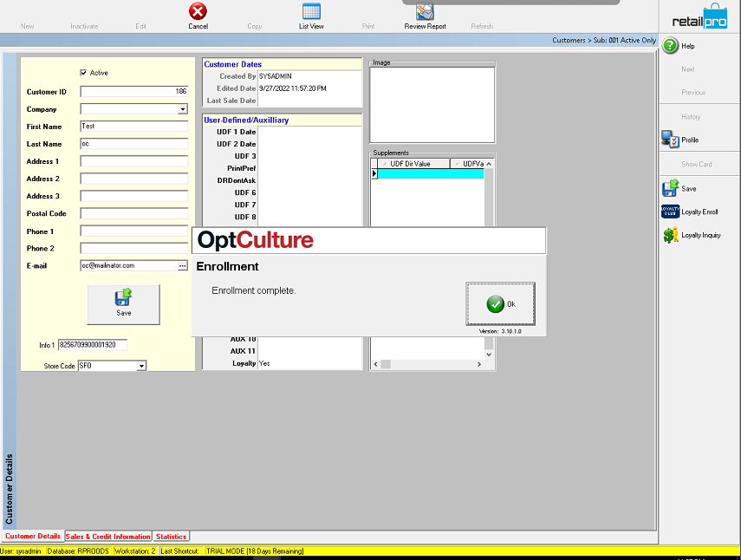Click Supplements horizontal scroll left arrow
The image size is (741, 560).
pyautogui.click(x=375, y=364)
